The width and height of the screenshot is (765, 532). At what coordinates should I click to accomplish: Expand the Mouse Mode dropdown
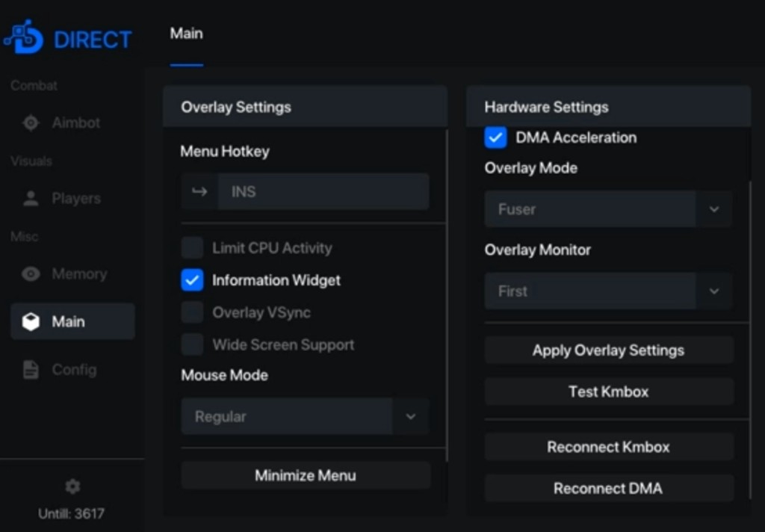[x=410, y=417]
